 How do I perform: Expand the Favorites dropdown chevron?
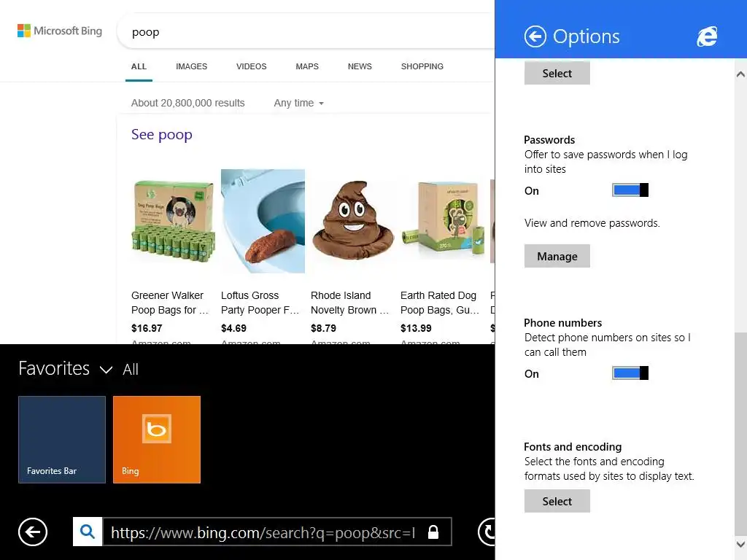pyautogui.click(x=106, y=370)
